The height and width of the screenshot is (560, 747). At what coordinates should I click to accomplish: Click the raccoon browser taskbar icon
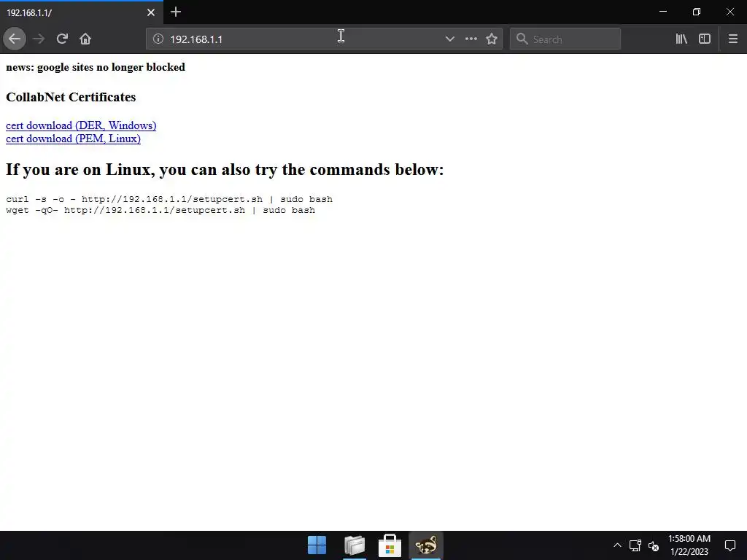coord(425,545)
